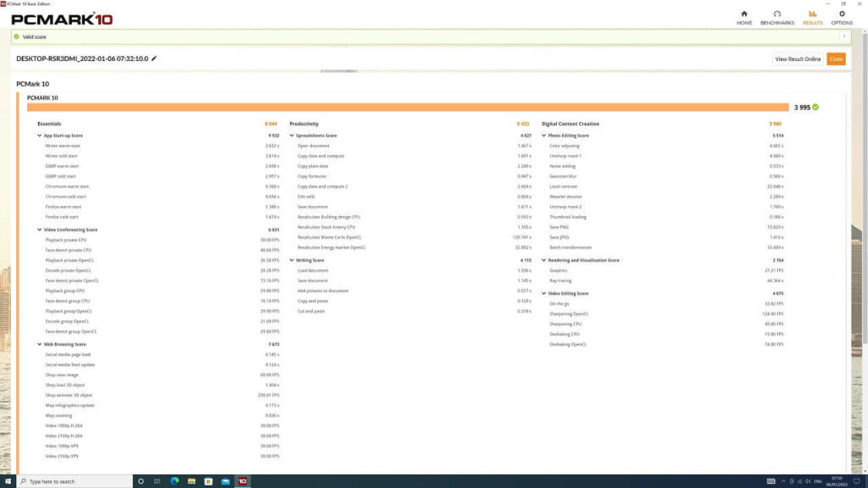Click the Video 2160p VP9 row

click(162, 456)
